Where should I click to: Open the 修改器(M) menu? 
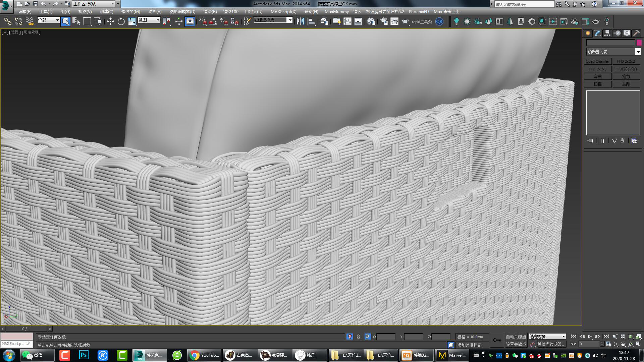pos(130,11)
